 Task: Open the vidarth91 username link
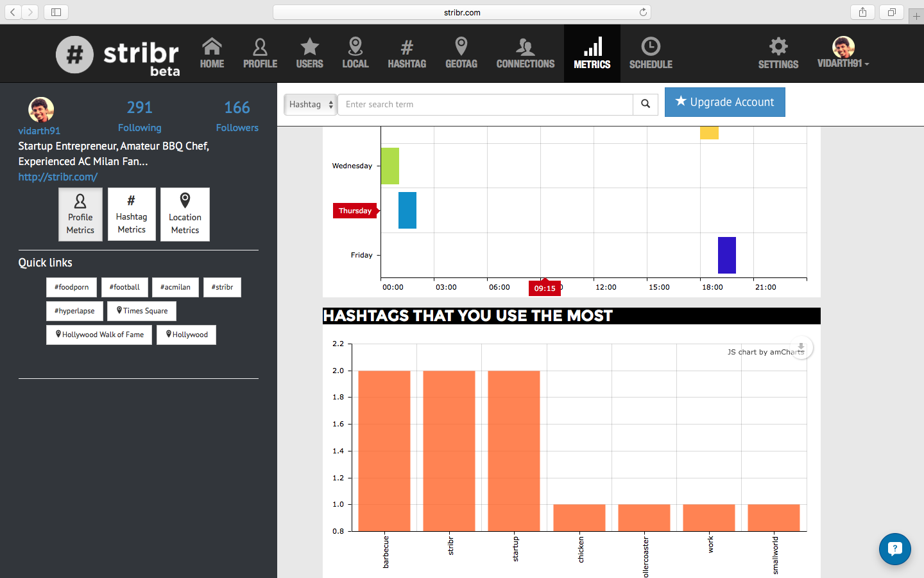coord(39,131)
